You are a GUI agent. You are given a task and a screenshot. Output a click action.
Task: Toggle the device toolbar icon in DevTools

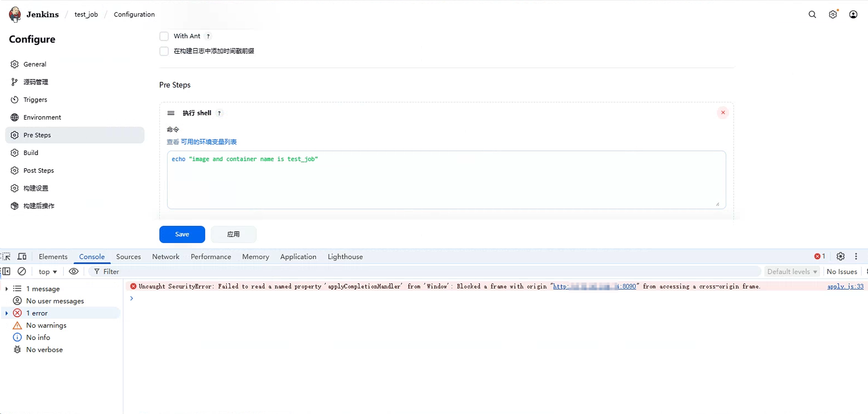tap(22, 256)
